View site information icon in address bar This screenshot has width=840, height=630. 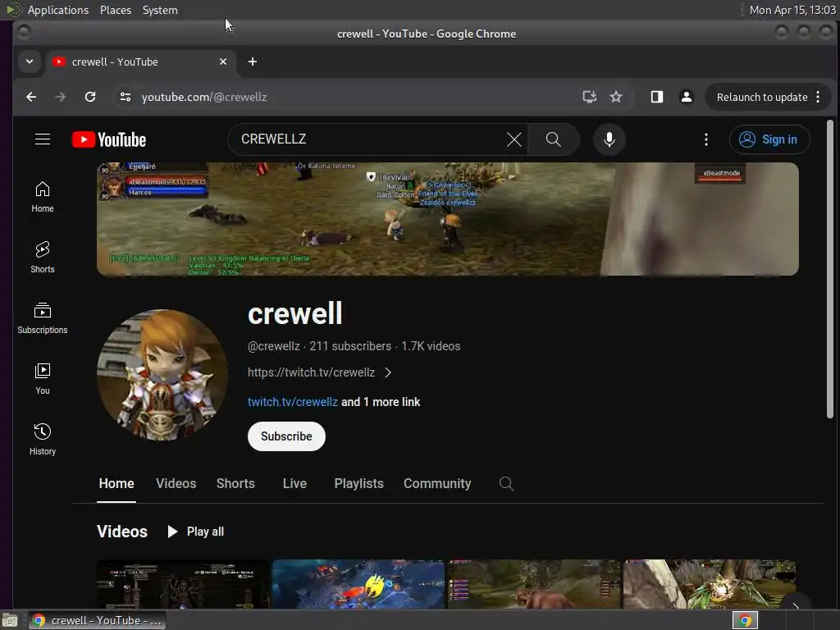[x=126, y=97]
